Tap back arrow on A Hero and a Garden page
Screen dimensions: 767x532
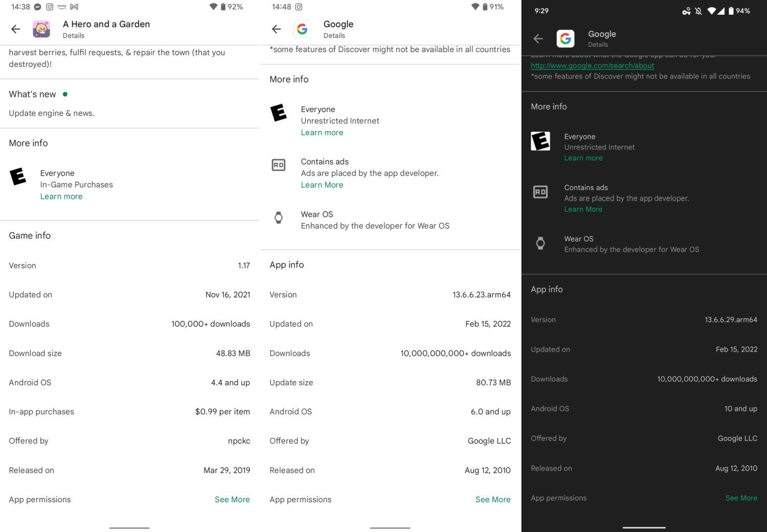[x=16, y=29]
